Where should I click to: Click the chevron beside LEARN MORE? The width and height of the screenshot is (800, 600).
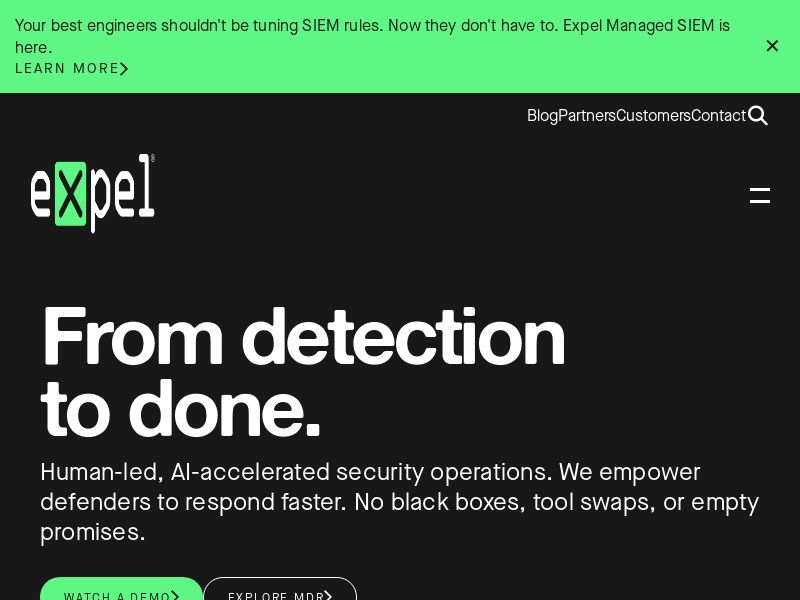tap(124, 69)
